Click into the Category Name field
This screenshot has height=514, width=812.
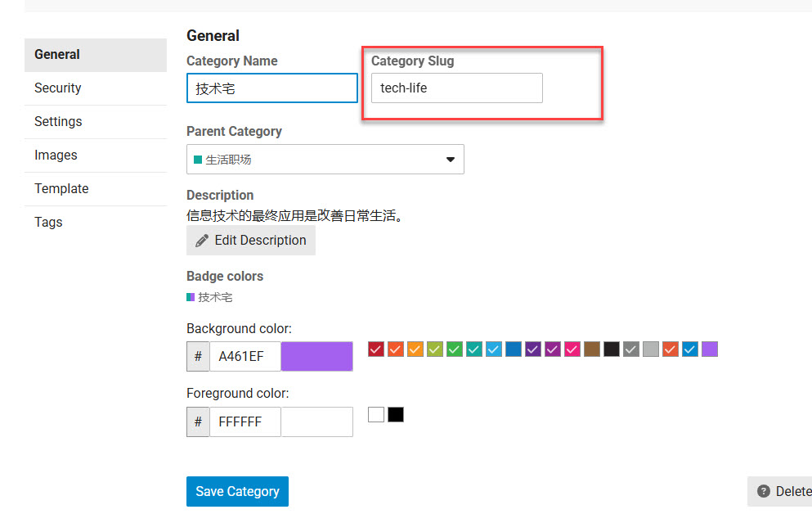pyautogui.click(x=271, y=88)
